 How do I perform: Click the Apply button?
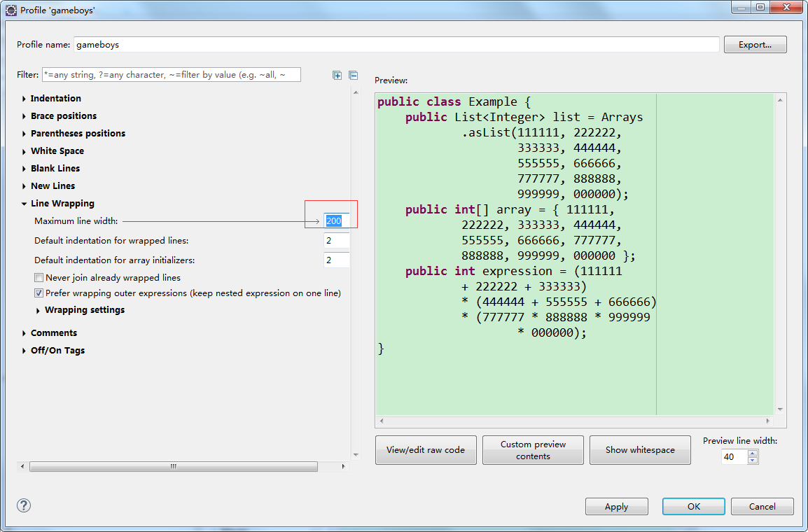(616, 506)
